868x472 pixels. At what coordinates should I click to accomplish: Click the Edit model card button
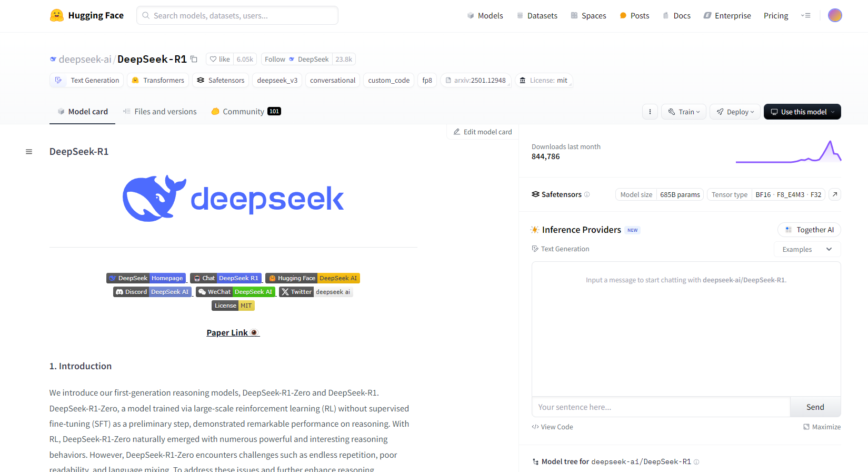tap(483, 132)
